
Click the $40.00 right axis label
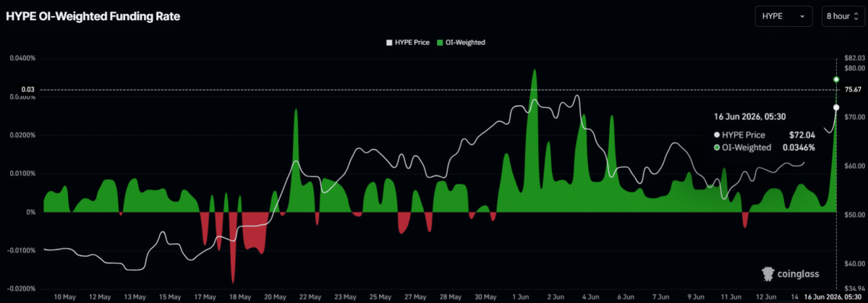point(854,265)
